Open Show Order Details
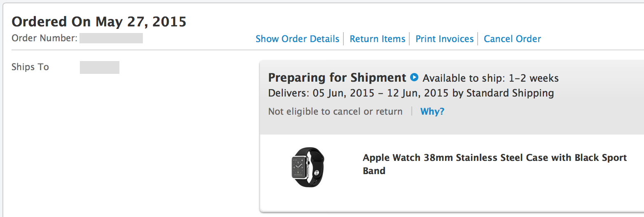This screenshot has height=217, width=644. click(x=297, y=39)
